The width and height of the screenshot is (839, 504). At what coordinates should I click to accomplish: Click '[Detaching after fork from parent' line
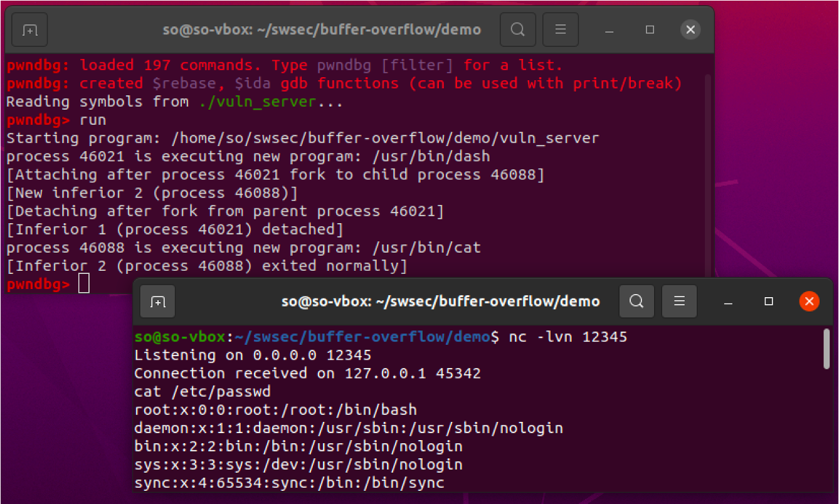225,211
